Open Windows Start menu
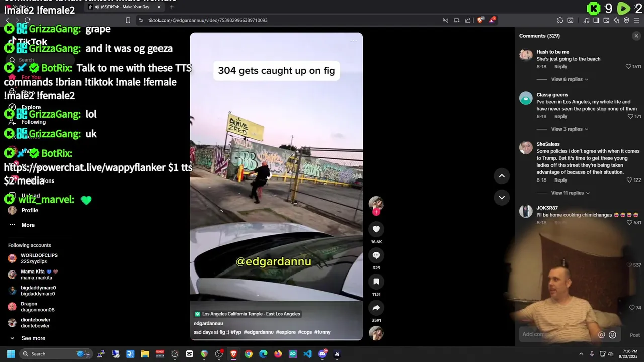The image size is (644, 362). pos(11,354)
